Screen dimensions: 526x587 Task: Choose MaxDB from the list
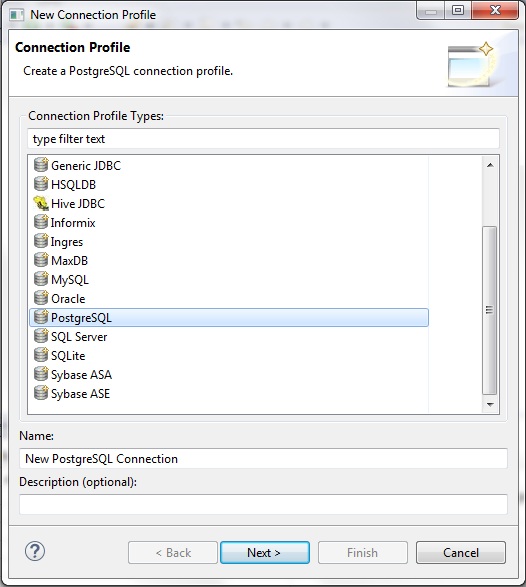pos(69,261)
